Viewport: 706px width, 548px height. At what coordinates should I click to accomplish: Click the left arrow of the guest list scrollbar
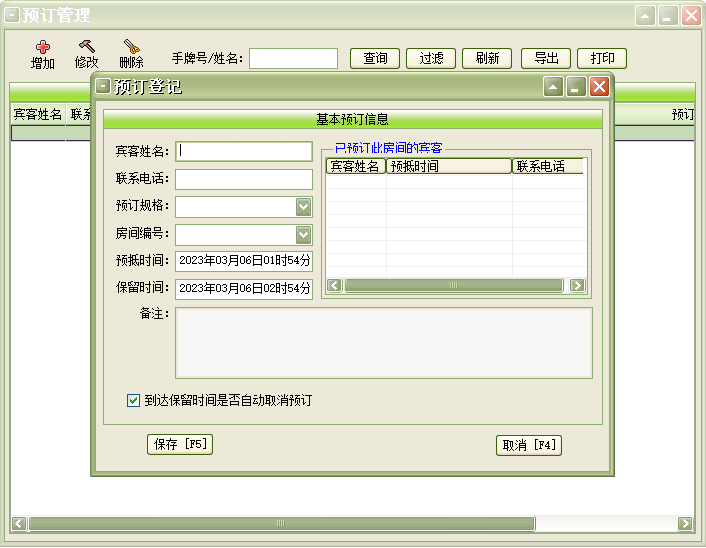[x=334, y=285]
